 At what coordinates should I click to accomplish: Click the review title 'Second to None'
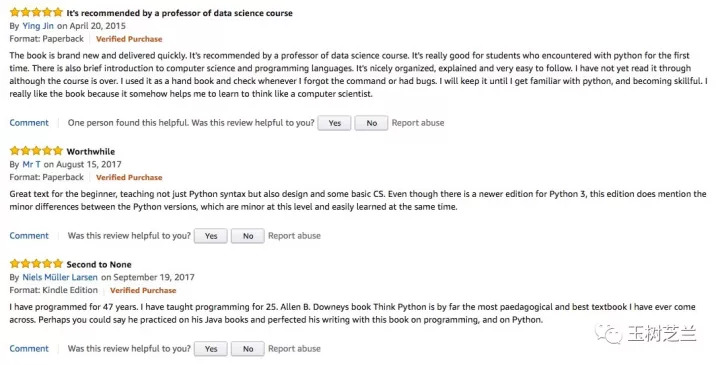coord(99,264)
